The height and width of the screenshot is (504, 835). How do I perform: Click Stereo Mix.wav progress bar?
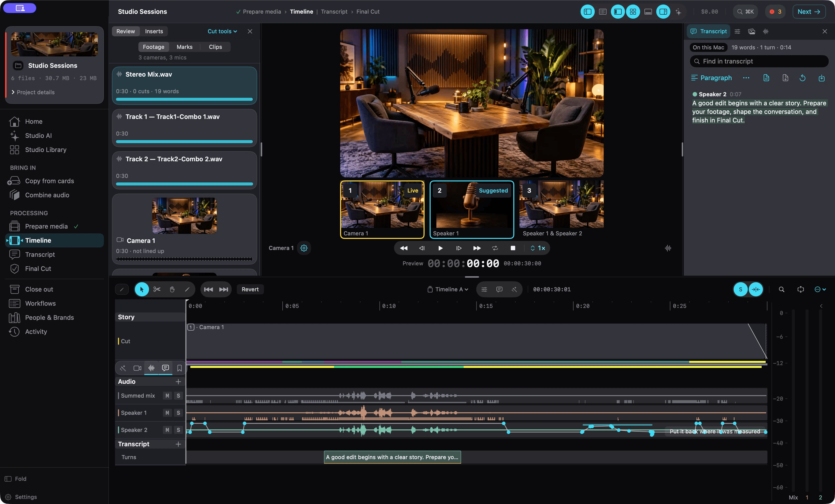184,99
